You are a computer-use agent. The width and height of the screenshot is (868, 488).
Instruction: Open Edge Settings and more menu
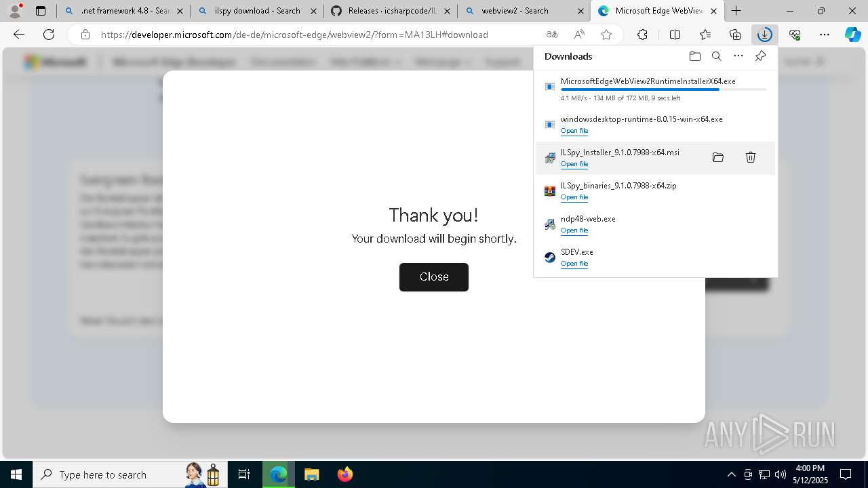click(x=825, y=35)
